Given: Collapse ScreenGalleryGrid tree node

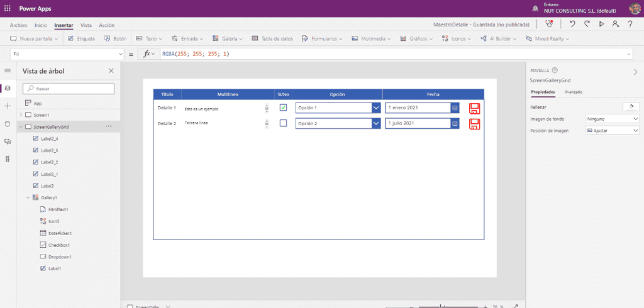Looking at the screenshot, I should (x=21, y=127).
